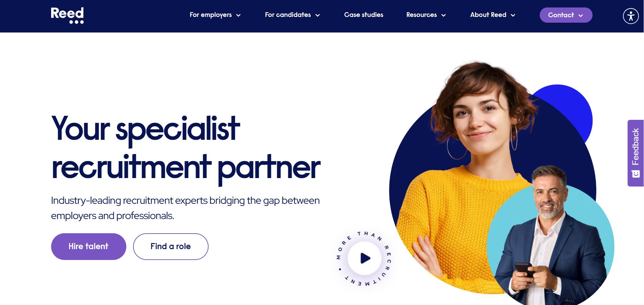The image size is (644, 305).
Task: Click the Reed logo
Action: [x=67, y=16]
